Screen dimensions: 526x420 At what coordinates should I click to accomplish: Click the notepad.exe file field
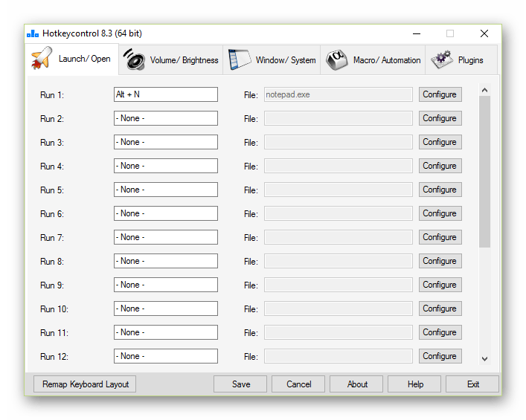tap(338, 94)
